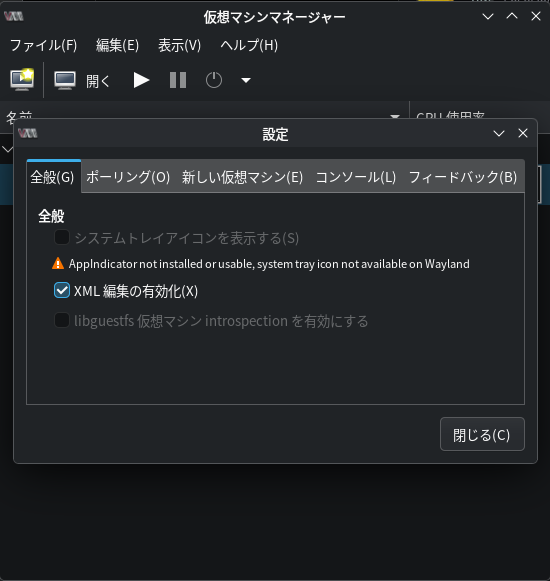Click the CPU 使用率 column header
Viewport: 550px width, 581px height.
480,117
